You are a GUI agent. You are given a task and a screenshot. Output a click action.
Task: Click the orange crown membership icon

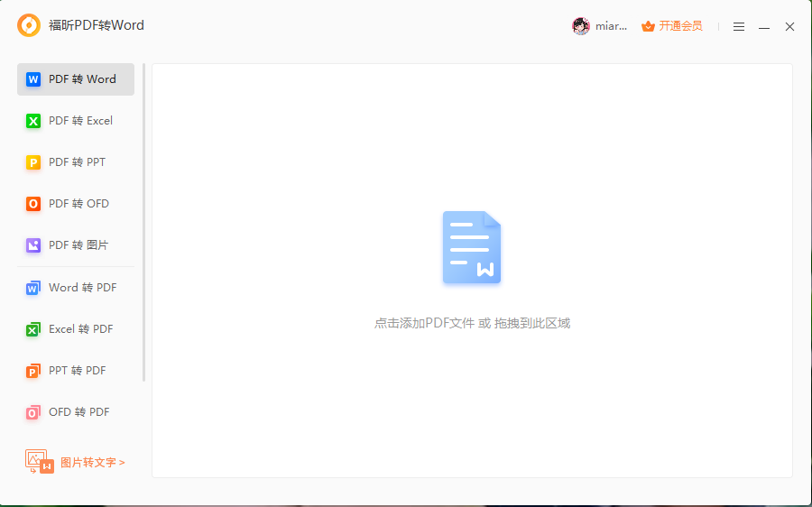[648, 26]
